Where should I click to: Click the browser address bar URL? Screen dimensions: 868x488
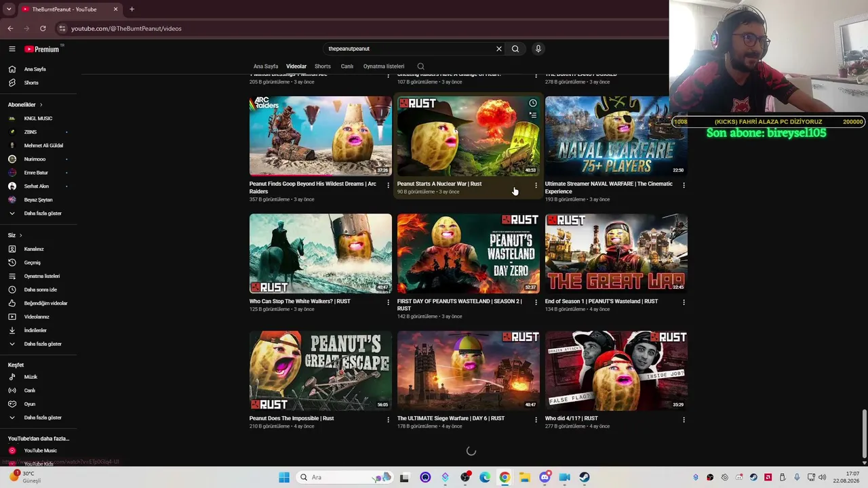pos(126,28)
